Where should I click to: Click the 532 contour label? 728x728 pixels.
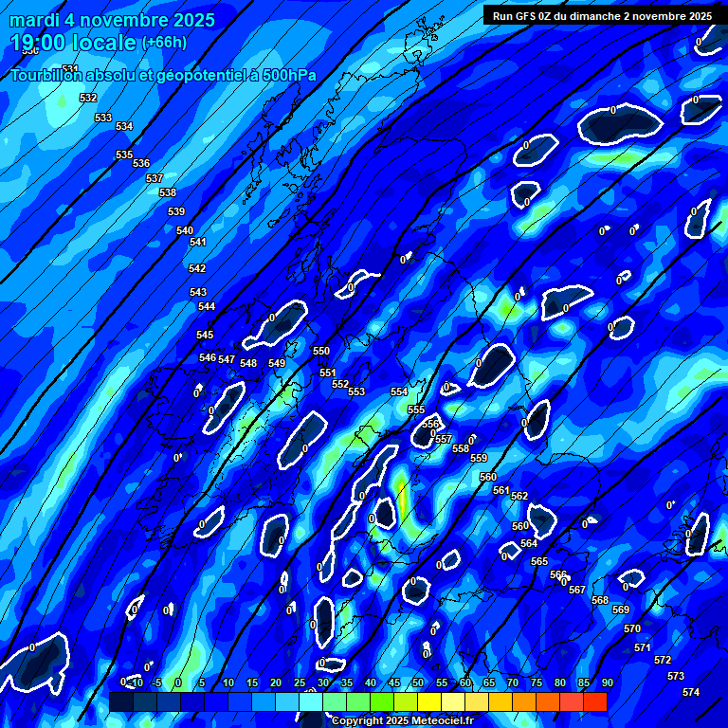pyautogui.click(x=88, y=98)
